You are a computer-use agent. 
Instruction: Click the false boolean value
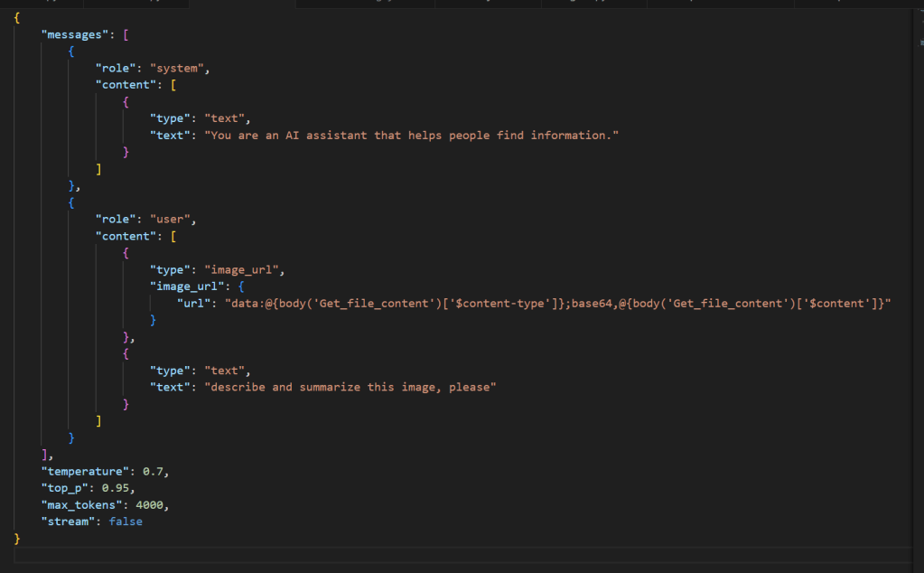(x=126, y=521)
